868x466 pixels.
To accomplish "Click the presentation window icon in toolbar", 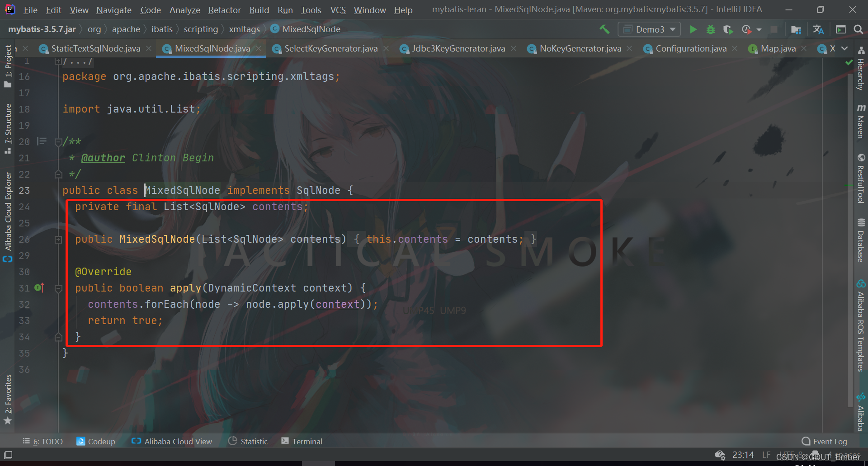I will tap(841, 29).
